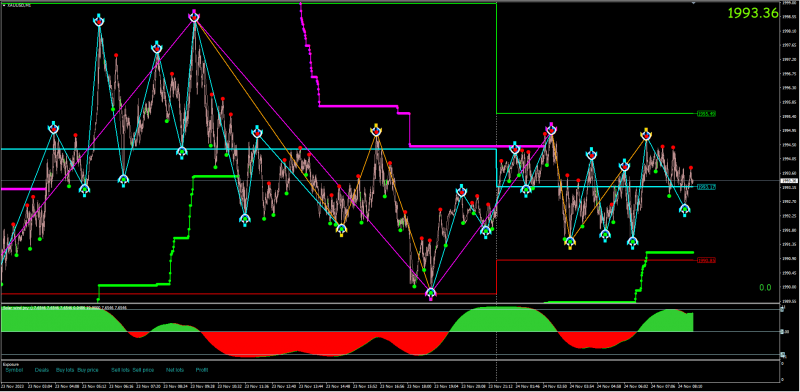The image size is (800, 392).
Task: Click the Deals column header
Action: pos(42,370)
